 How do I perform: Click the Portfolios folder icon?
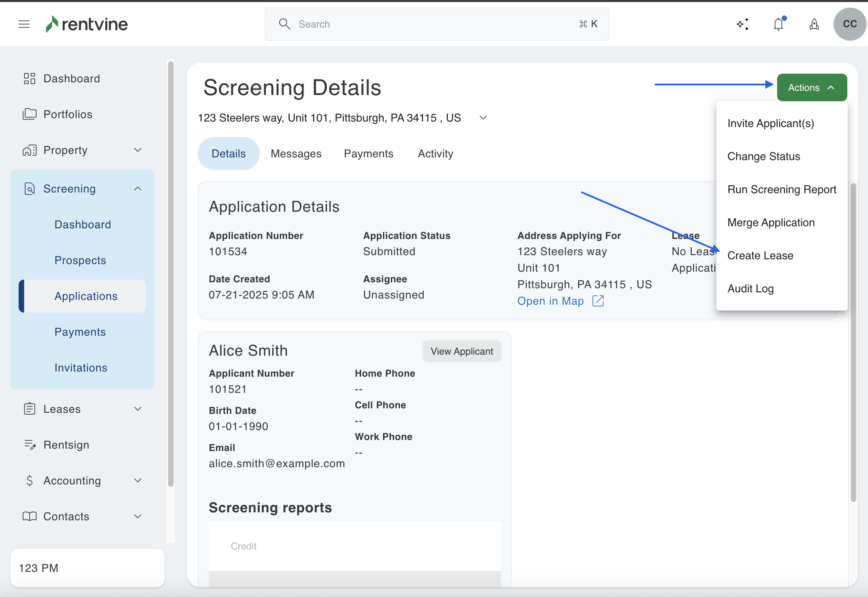pyautogui.click(x=30, y=114)
